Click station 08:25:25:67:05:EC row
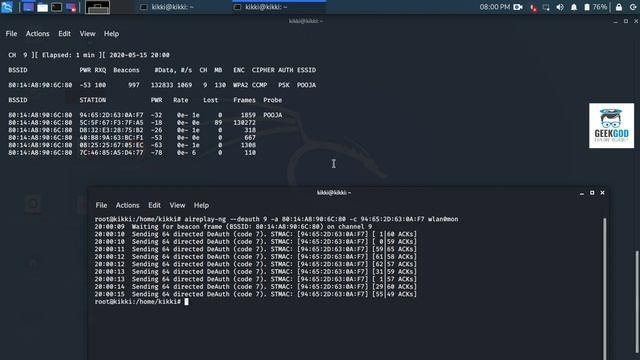This screenshot has width=640, height=360. 132,145
